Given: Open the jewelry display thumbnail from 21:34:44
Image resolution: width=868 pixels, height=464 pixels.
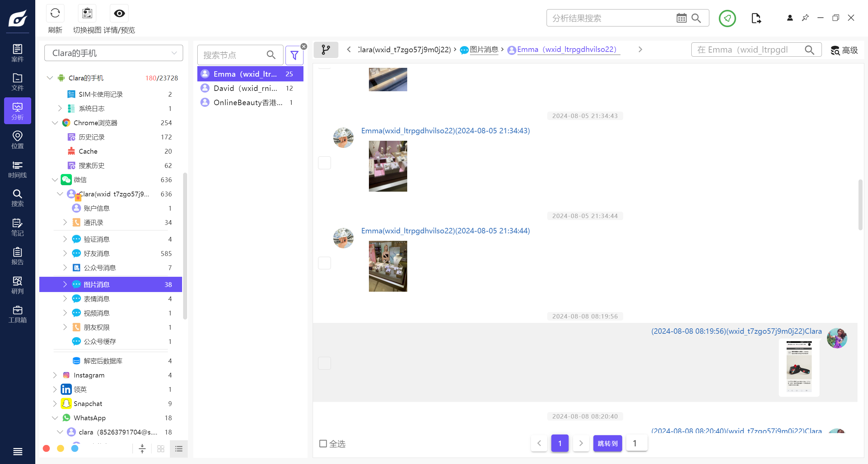Looking at the screenshot, I should 388,266.
